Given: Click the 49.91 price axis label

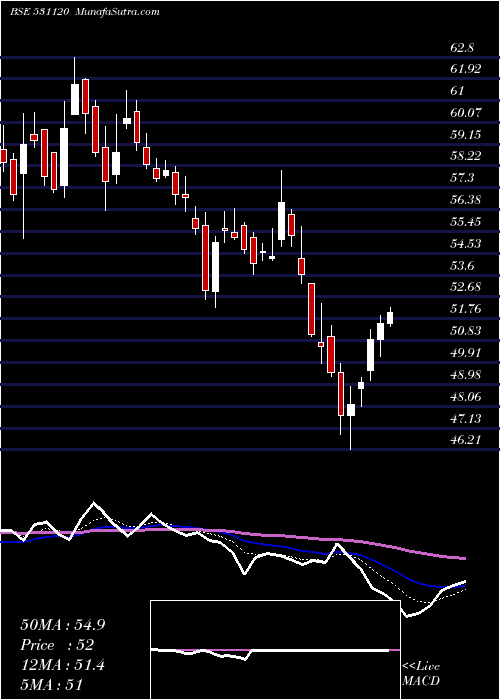Looking at the screenshot, I should (466, 353).
